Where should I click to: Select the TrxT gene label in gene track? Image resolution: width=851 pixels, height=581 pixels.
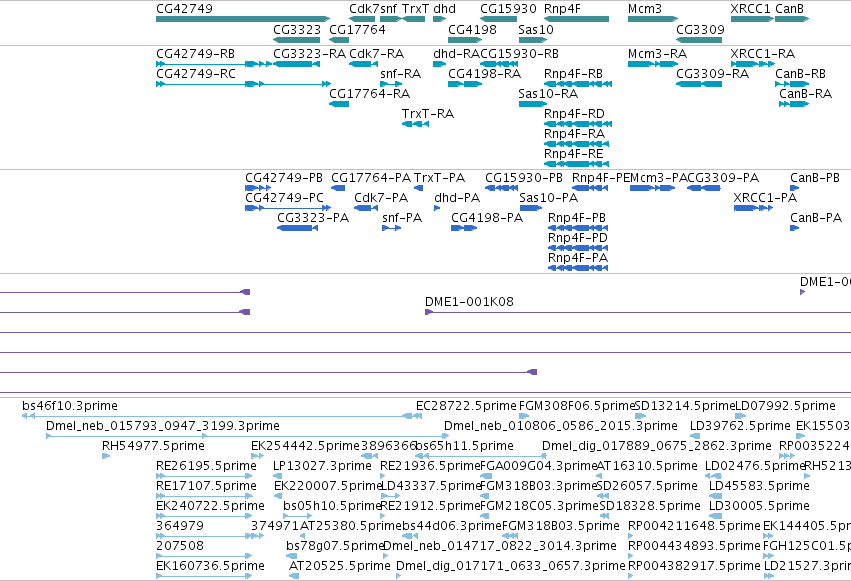tap(415, 9)
